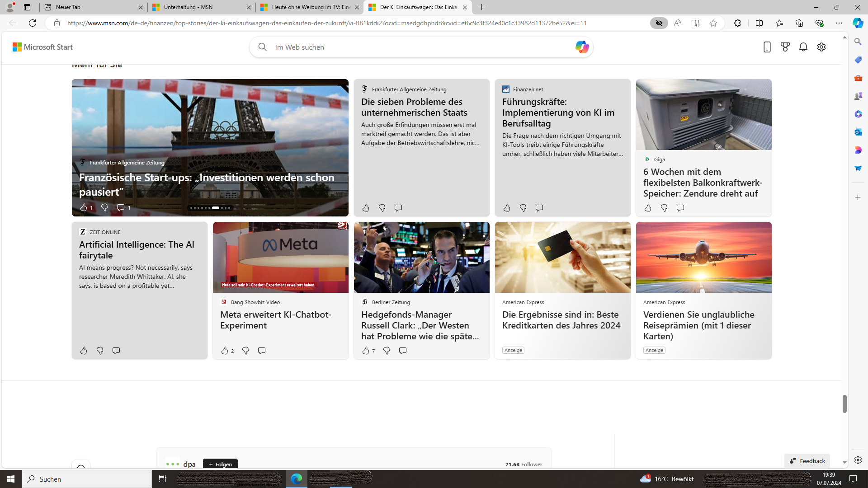Click the mobile phone icon in header
Screen dimensions: 868x488
click(767, 47)
